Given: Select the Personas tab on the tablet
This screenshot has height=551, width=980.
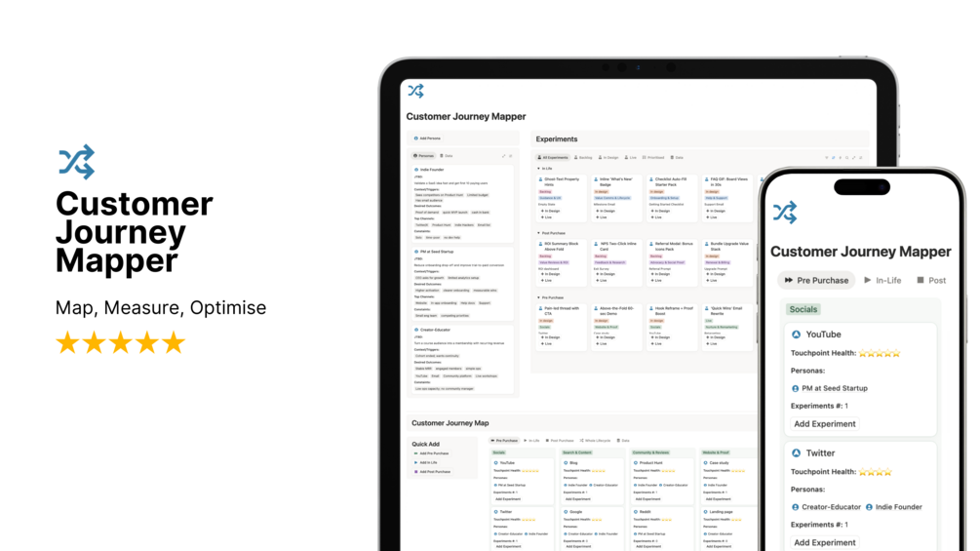Looking at the screenshot, I should tap(424, 156).
